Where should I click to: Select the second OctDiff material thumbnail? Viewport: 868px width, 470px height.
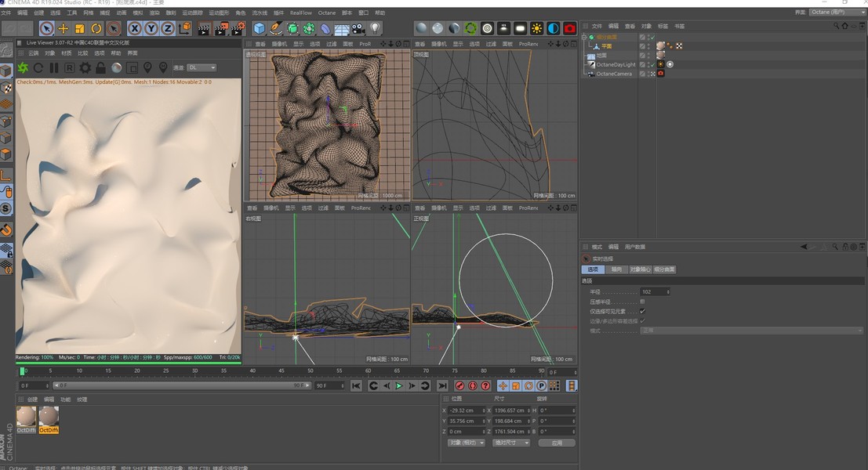click(x=49, y=417)
